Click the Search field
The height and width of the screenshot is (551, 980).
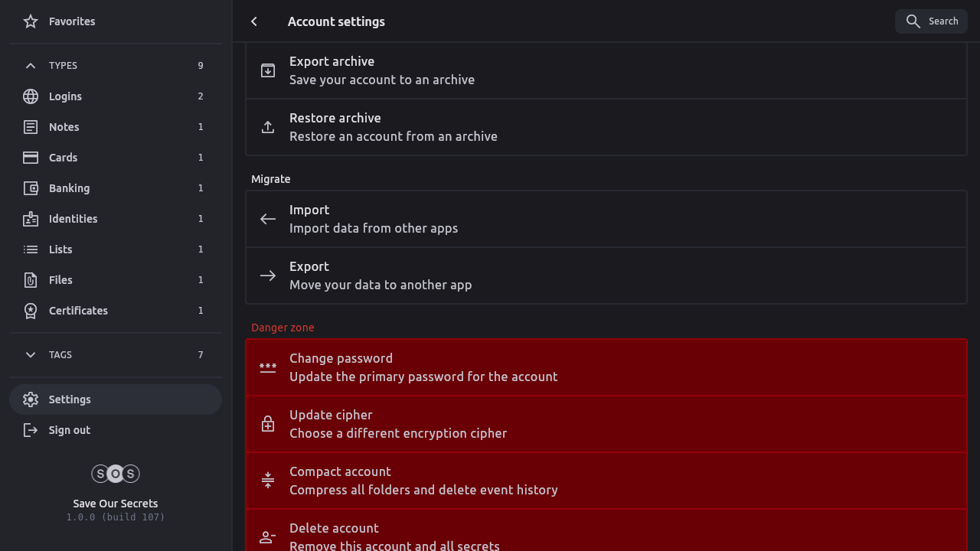932,21
